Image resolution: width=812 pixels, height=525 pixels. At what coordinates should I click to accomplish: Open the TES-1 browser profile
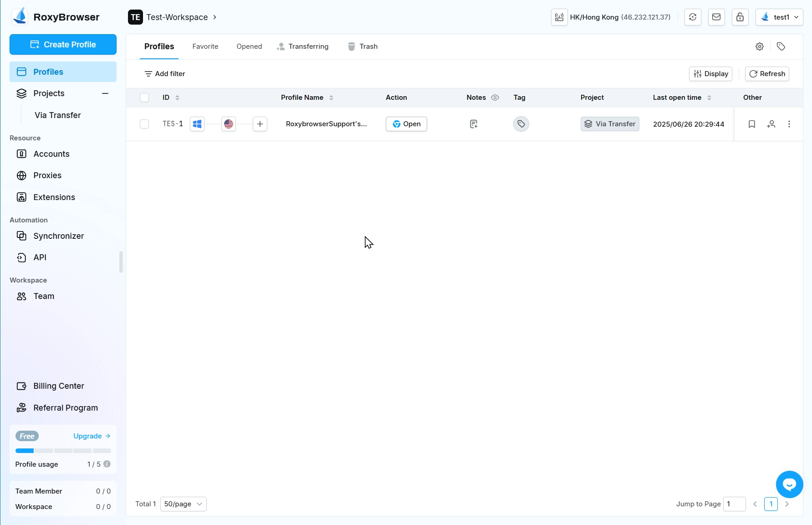[406, 124]
